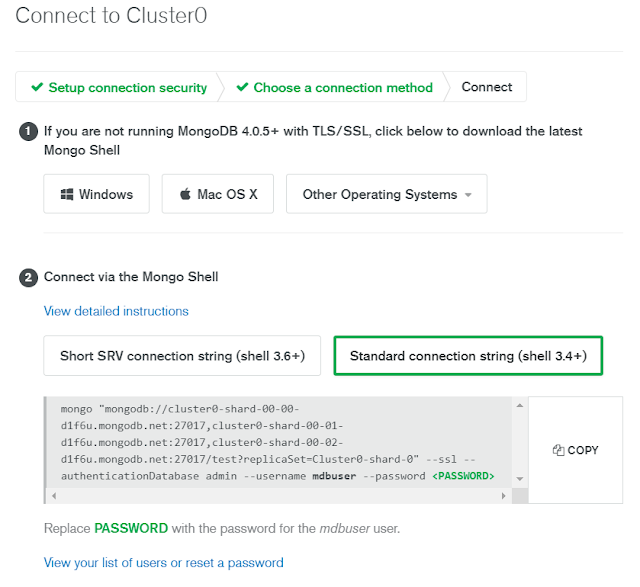Go back to Setup connection security step
Screen dimensions: 640x587
pos(127,88)
